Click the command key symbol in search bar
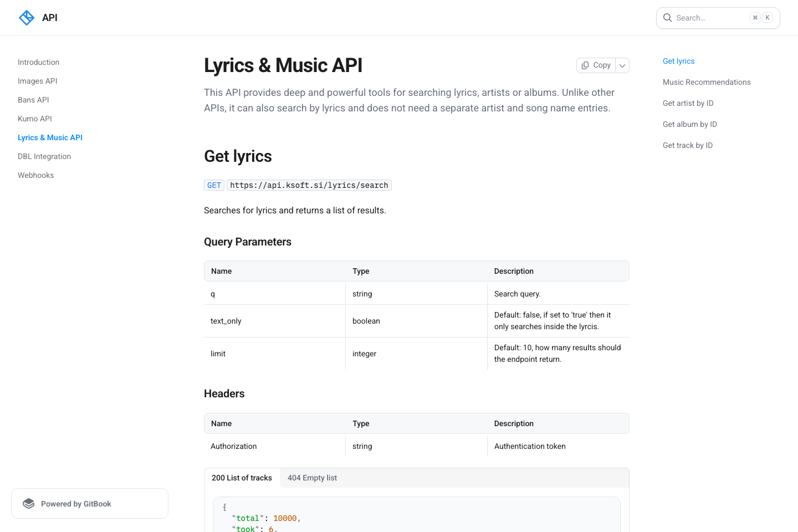Image resolution: width=798 pixels, height=532 pixels. click(755, 17)
